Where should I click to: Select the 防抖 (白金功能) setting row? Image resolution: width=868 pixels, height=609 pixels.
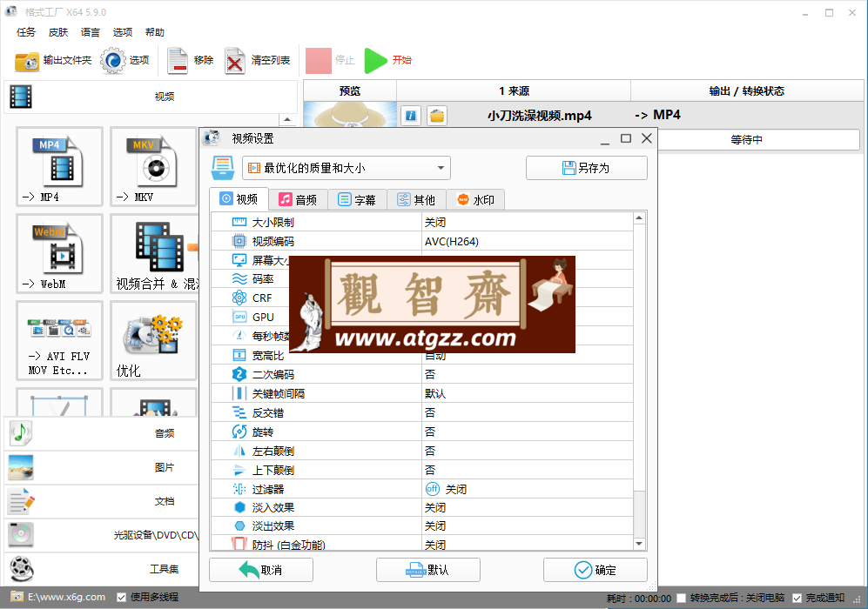click(x=422, y=544)
